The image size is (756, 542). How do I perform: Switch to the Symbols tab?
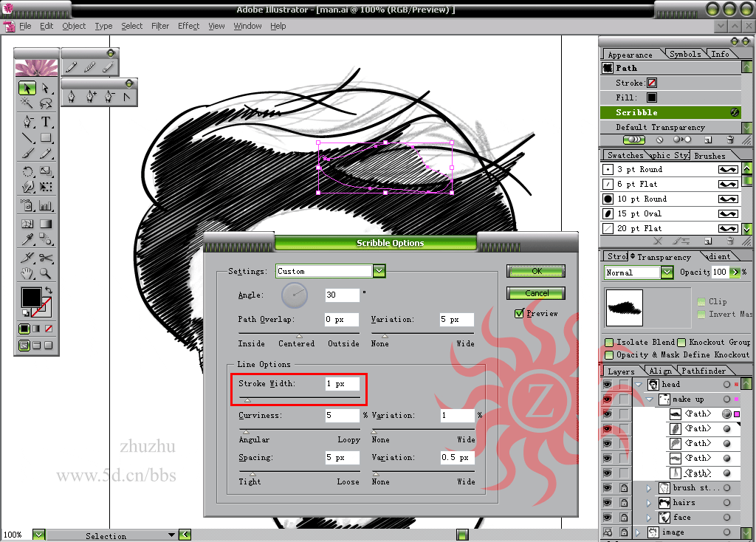(685, 54)
